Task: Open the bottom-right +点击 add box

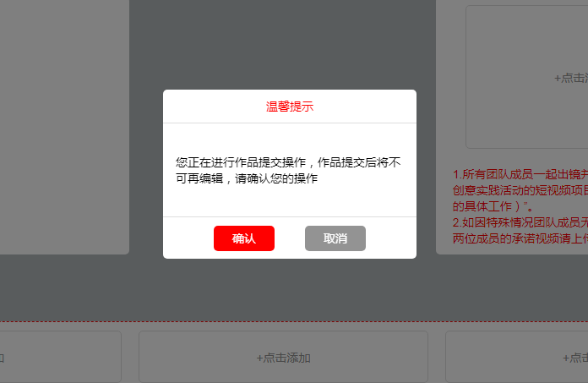Action: tap(517, 357)
